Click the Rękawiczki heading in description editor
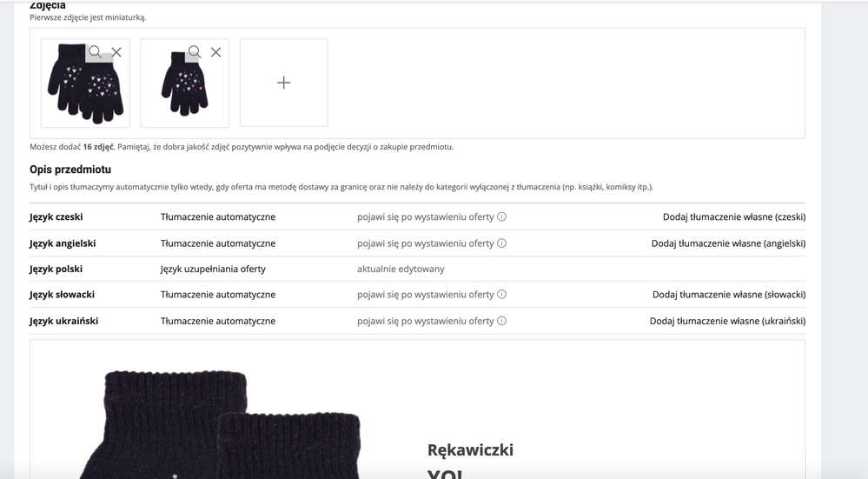868x479 pixels. 470,449
